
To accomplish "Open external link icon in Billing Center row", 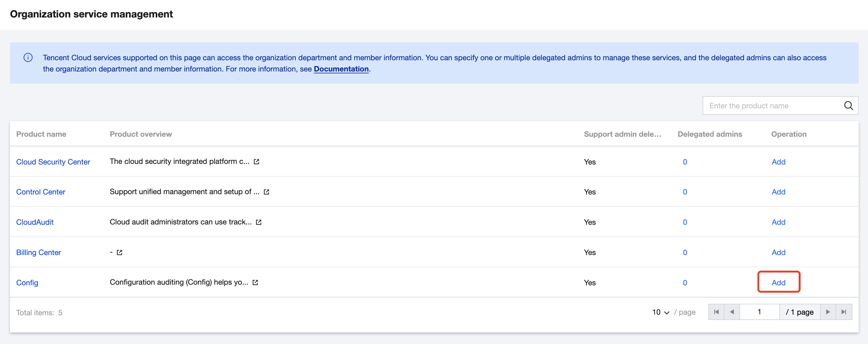I will coord(119,252).
